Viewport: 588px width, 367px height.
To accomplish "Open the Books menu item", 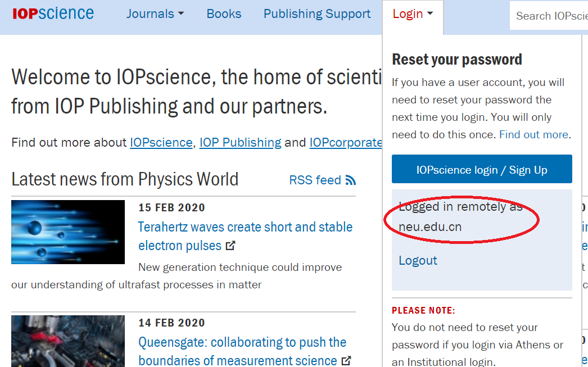I will tap(224, 14).
